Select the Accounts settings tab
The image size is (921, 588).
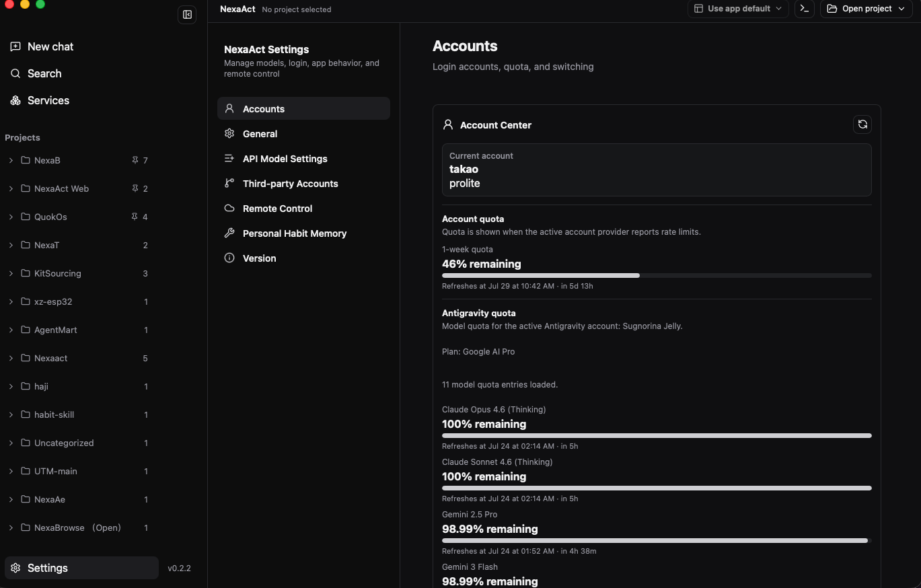coord(303,108)
